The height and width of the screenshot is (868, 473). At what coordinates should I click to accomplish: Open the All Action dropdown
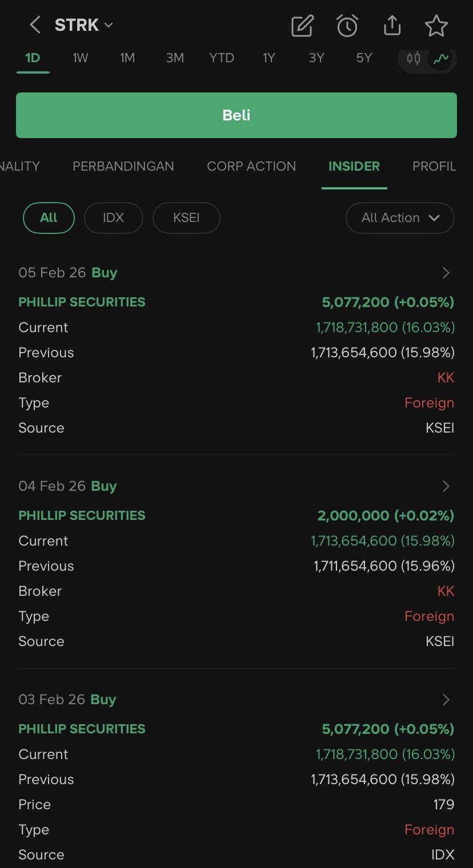pyautogui.click(x=400, y=218)
